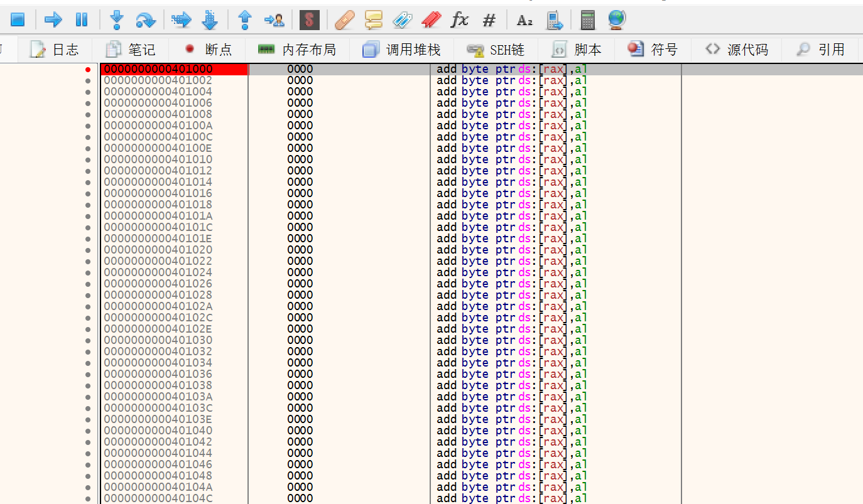Image resolution: width=863 pixels, height=504 pixels.
Task: Select the disassembly row at 000000000040103A
Action: tap(158, 397)
